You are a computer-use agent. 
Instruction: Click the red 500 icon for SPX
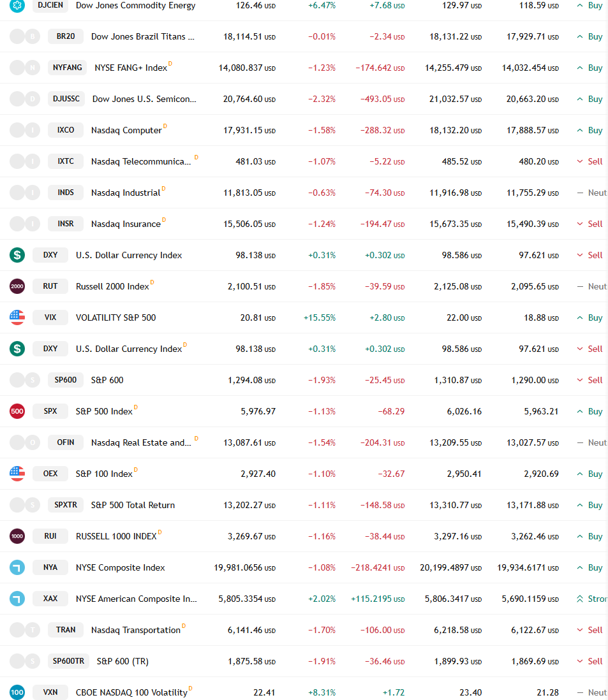point(17,411)
